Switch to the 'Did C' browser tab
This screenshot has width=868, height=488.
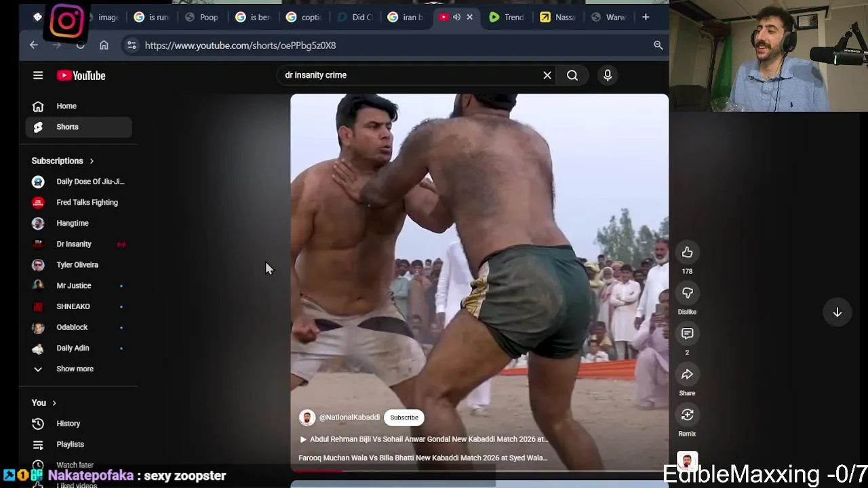[355, 18]
